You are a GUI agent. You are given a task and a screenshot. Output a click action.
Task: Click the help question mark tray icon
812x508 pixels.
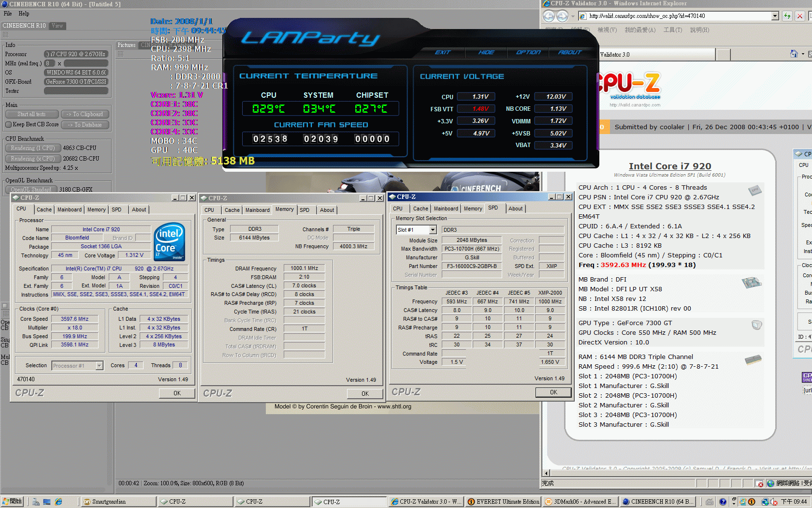coord(723,502)
